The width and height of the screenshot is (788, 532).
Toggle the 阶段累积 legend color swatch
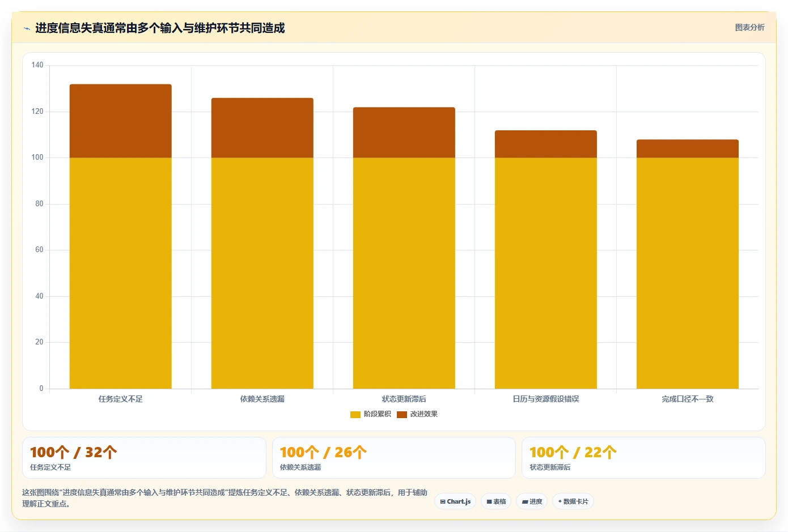pyautogui.click(x=355, y=415)
